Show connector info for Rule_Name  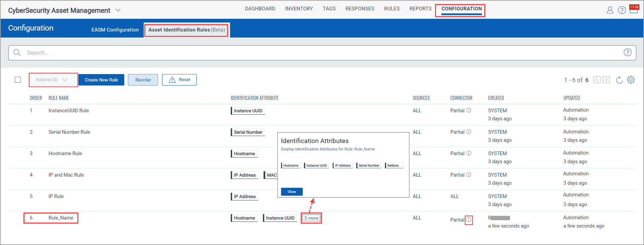point(469,220)
